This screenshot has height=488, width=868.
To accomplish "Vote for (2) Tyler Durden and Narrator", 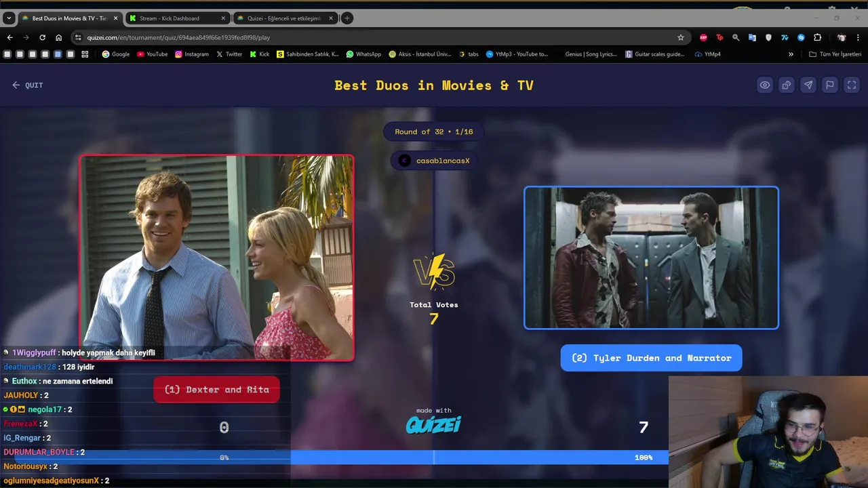I will click(x=651, y=358).
